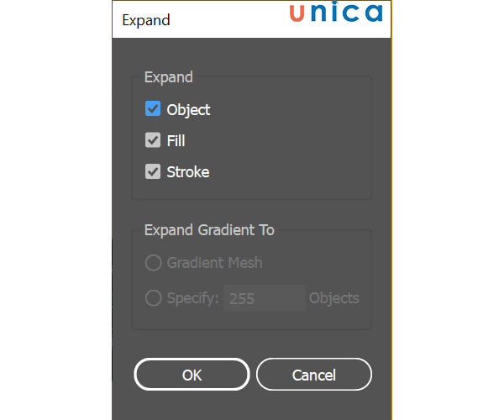Choose the Specify radio button

tap(153, 298)
